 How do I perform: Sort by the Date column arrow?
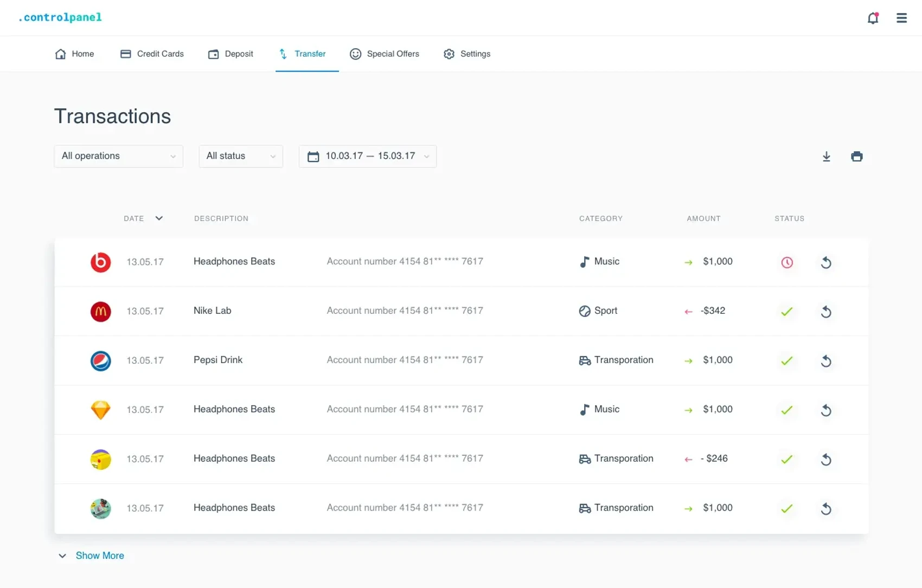(159, 218)
